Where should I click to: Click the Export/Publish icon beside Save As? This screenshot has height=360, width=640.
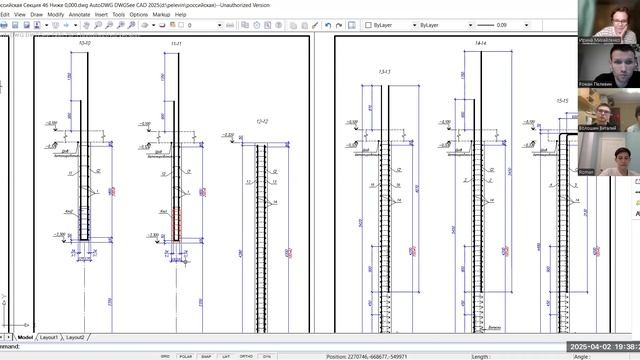click(37, 25)
